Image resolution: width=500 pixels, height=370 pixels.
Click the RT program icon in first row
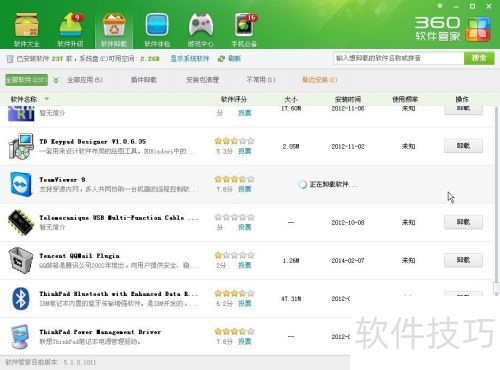pos(21,113)
